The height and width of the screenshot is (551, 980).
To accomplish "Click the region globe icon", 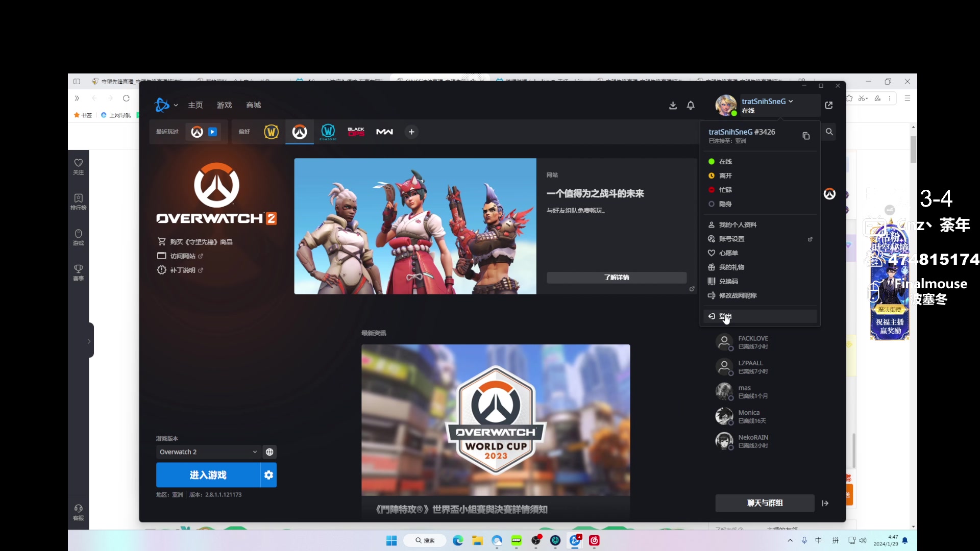I will coord(269,452).
